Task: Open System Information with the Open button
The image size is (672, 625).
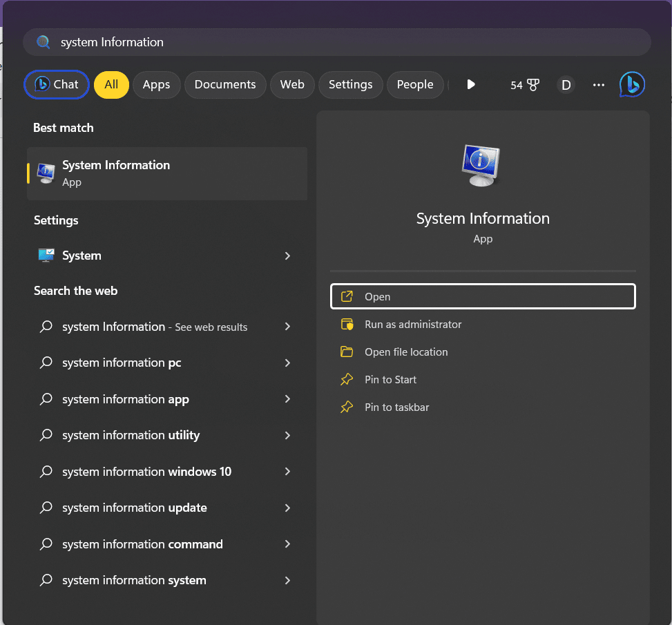Action: [483, 296]
